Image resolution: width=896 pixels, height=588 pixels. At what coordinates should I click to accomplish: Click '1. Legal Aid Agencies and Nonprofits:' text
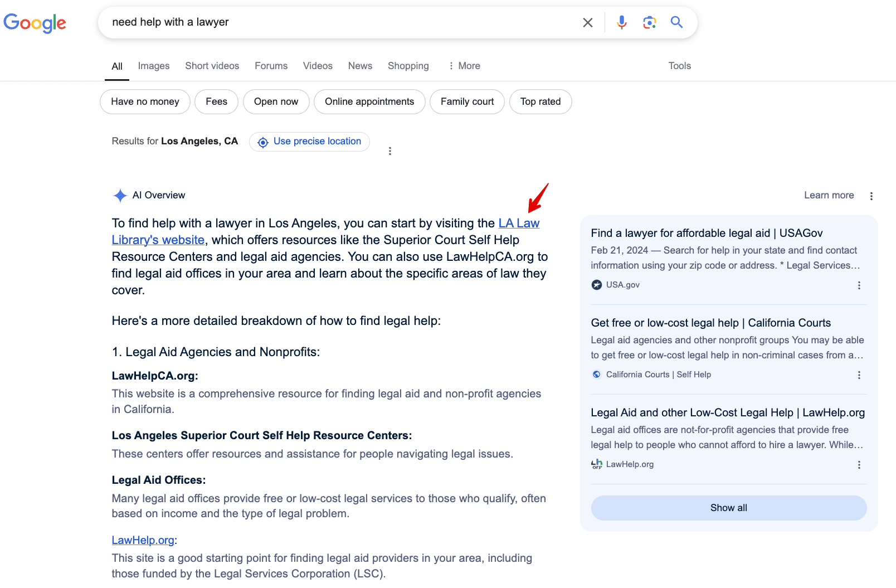click(x=216, y=352)
